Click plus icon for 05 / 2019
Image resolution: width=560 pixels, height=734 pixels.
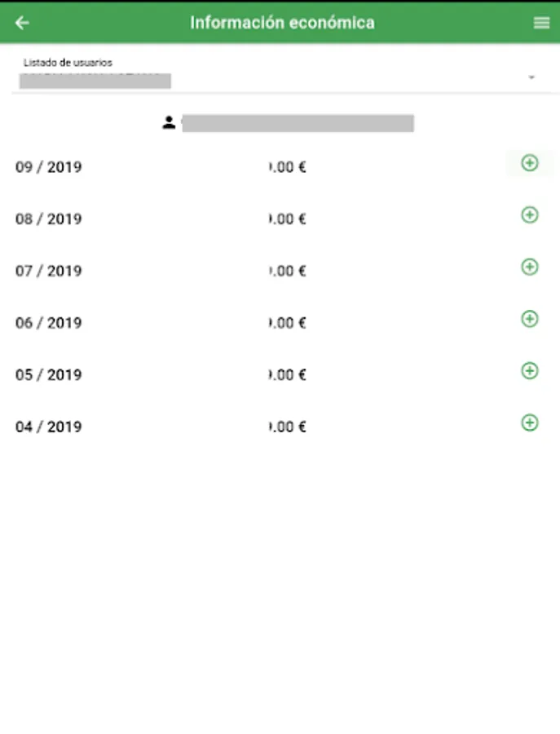point(530,371)
